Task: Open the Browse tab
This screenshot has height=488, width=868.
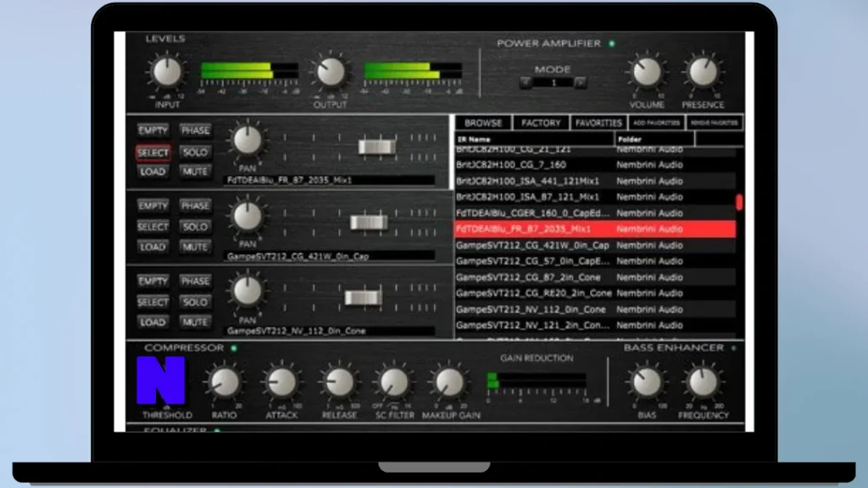Action: (x=483, y=123)
